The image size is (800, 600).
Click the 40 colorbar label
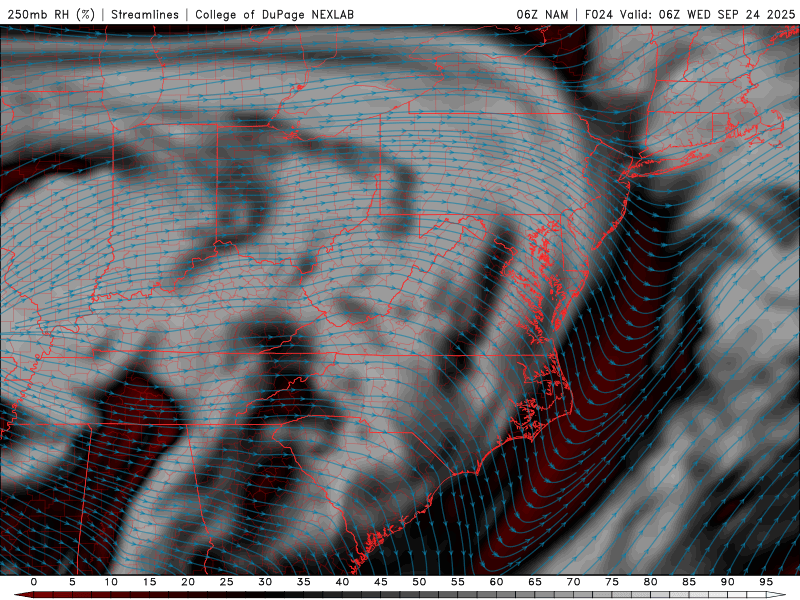click(x=342, y=582)
